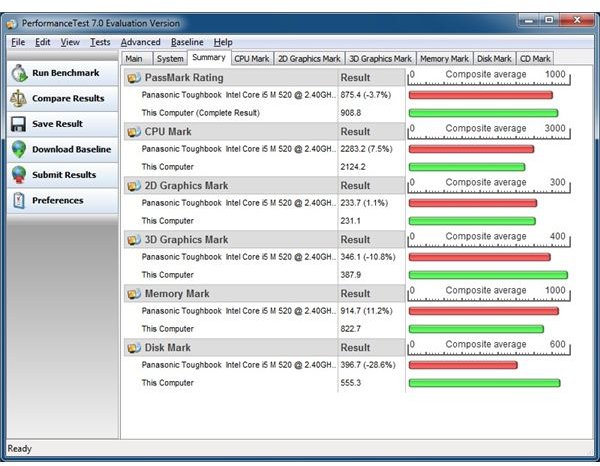Switch to the CPU Mark tab
600x466 pixels.
[252, 59]
